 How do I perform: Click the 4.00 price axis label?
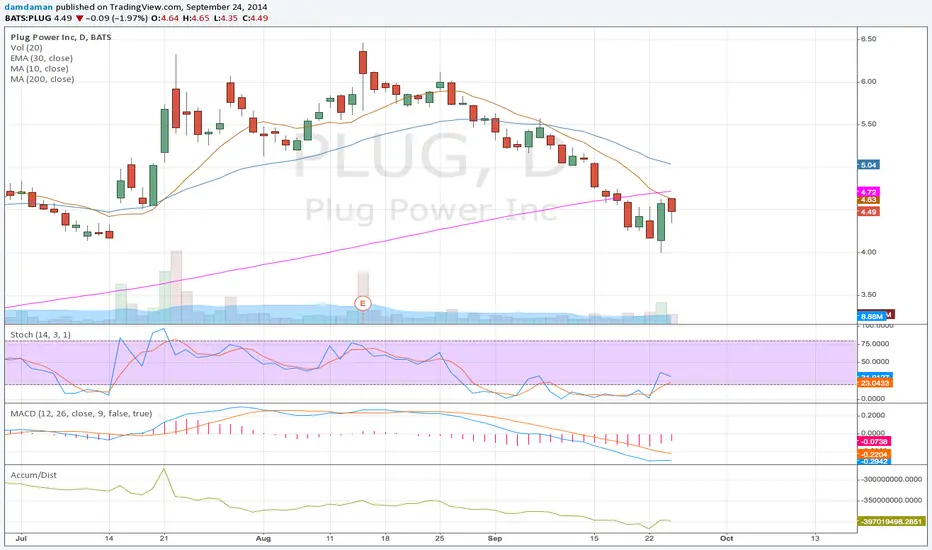pyautogui.click(x=868, y=252)
